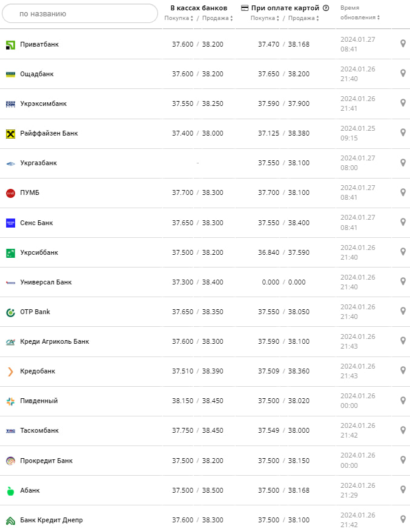The width and height of the screenshot is (410, 532).
Task: Click ПУМБ map pin icon
Action: [403, 192]
